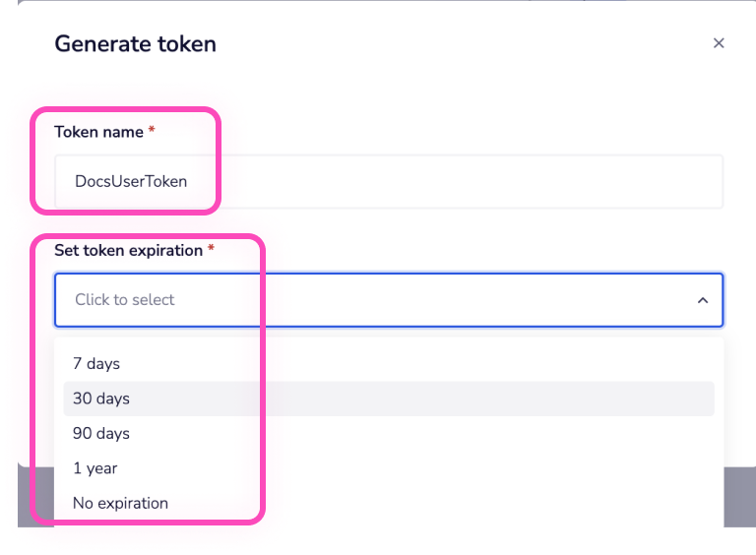
Task: Collapse the dropdown using the chevron arrow
Action: pyautogui.click(x=703, y=300)
